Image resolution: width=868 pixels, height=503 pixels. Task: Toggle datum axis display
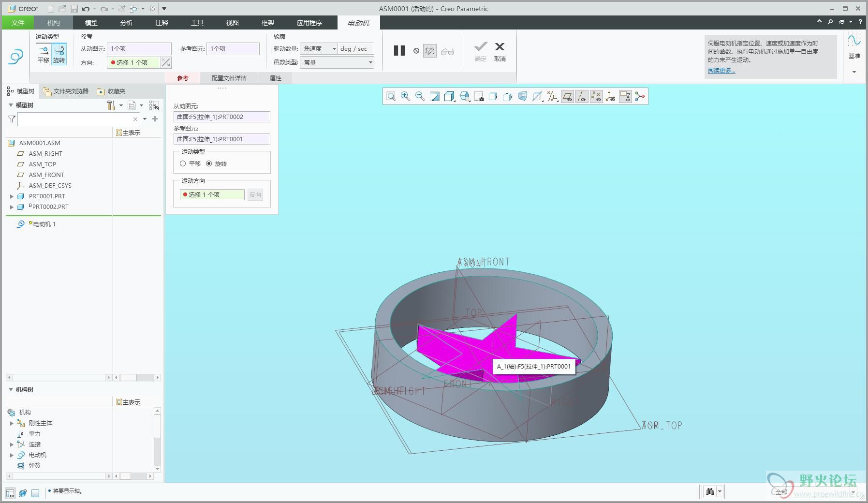(582, 97)
